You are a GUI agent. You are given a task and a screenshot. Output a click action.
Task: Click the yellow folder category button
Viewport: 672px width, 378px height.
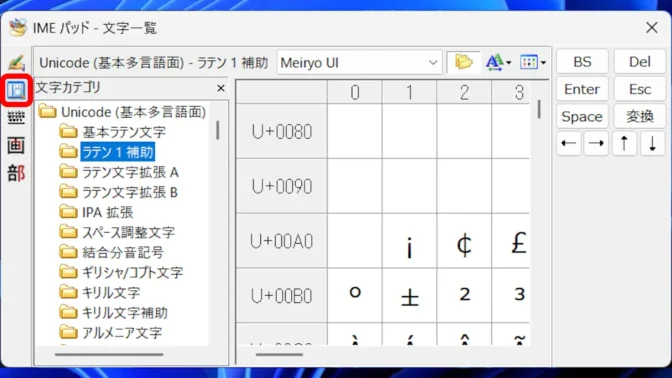point(463,63)
